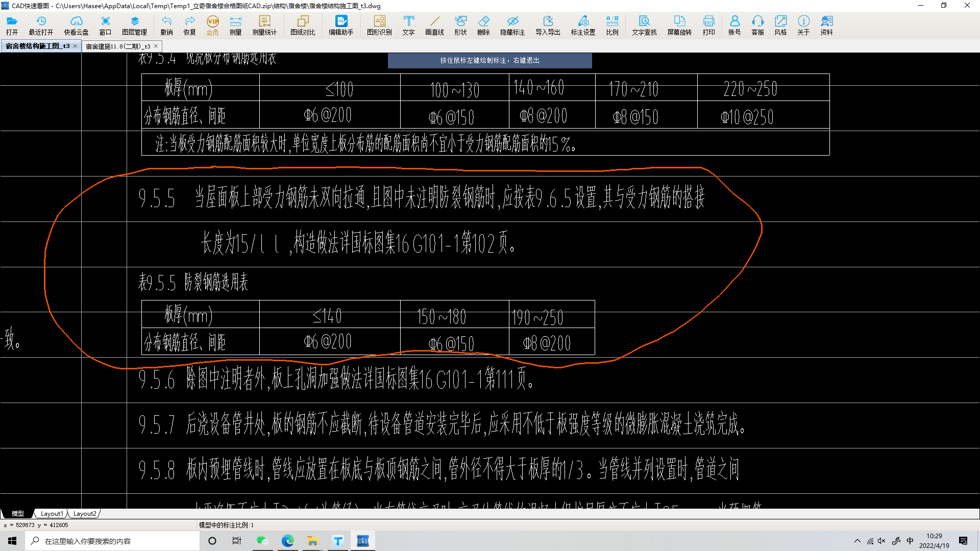Show recently opened files (最近打开)
980x551 pixels.
coord(41,25)
